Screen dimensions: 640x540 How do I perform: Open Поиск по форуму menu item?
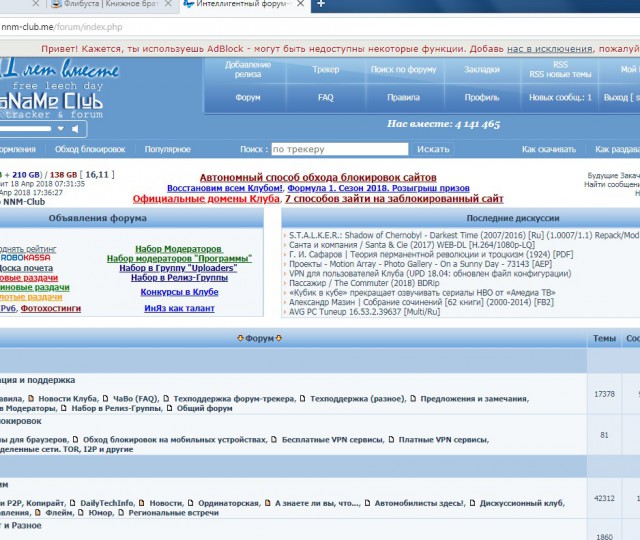tap(403, 69)
